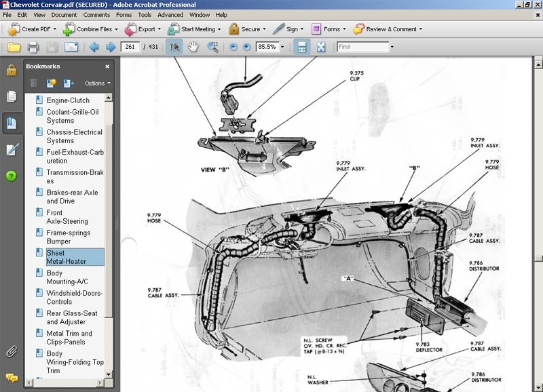Select Chassis-Electrical Systems bookmark
Viewport: 543px width, 392px height.
click(75, 136)
